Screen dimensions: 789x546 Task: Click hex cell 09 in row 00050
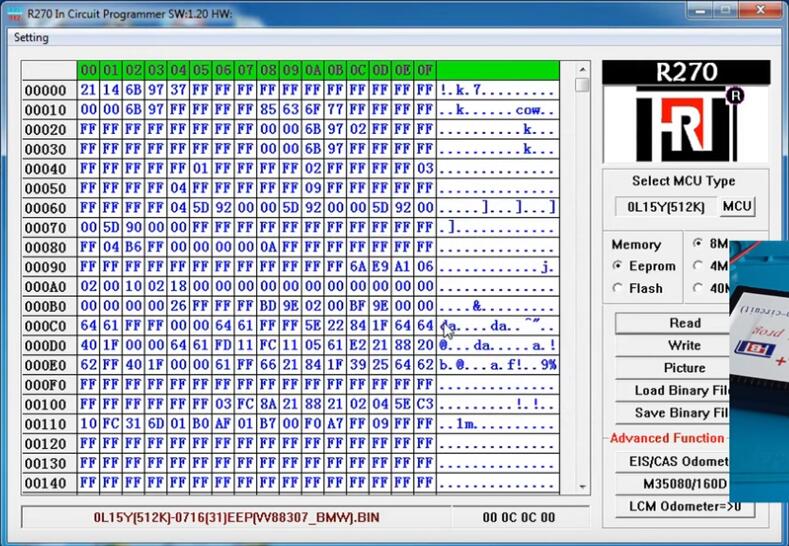tap(313, 188)
